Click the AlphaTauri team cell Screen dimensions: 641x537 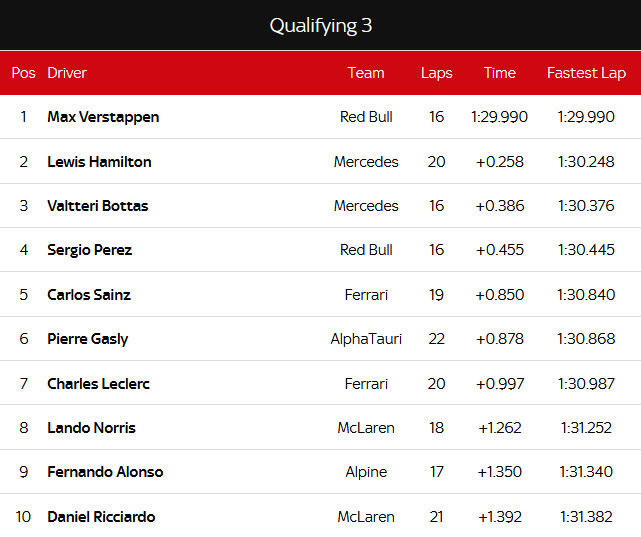(366, 339)
